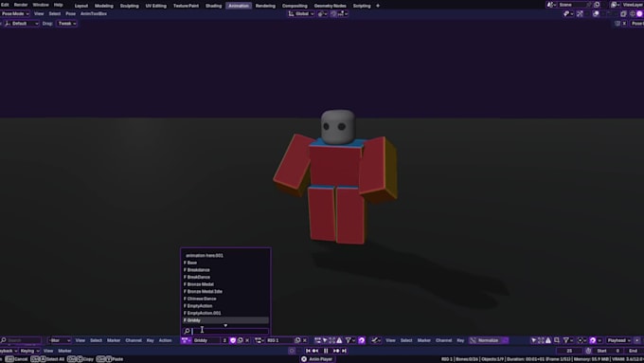The height and width of the screenshot is (363, 644).
Task: Open the dope sheet Action menu
Action: coord(165,340)
